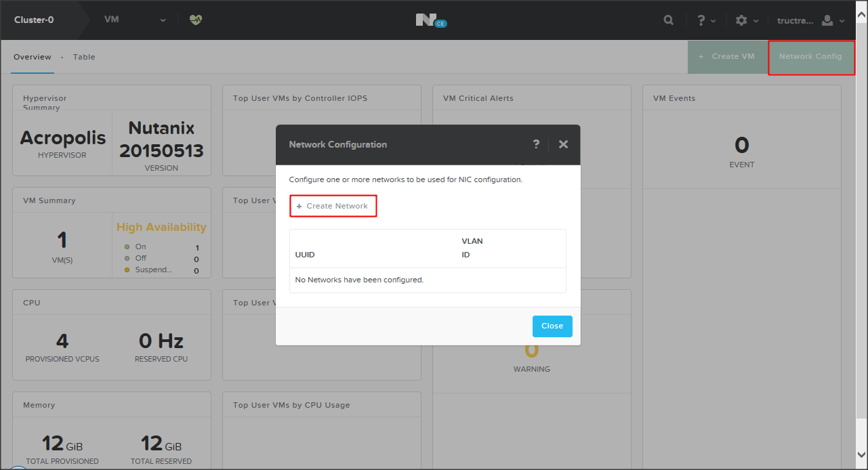Expand the help menu chevron
Screen dimensions: 868x470
click(714, 21)
